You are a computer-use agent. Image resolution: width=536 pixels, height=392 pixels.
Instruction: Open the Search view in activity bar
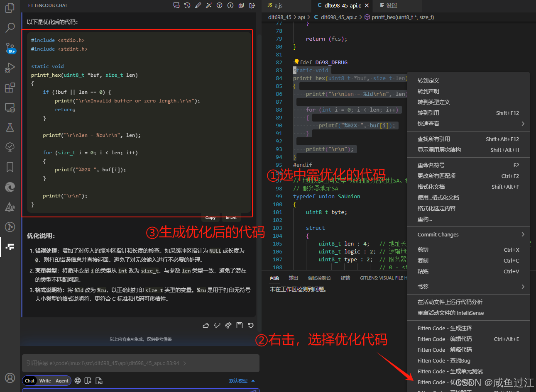10,28
